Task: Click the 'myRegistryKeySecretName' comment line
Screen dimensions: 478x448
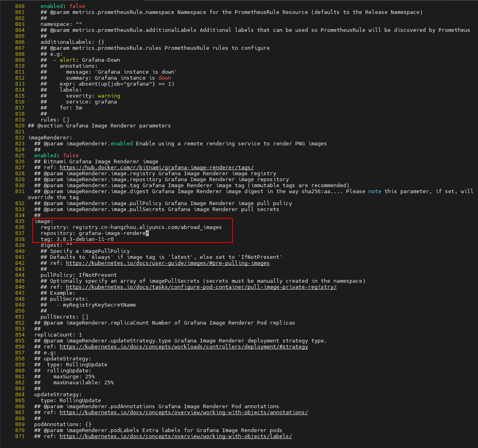Action: [88, 305]
